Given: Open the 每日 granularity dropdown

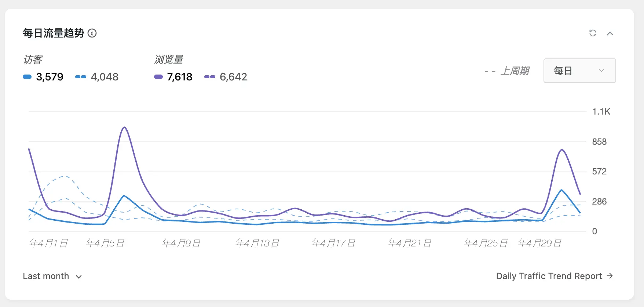Looking at the screenshot, I should [x=579, y=71].
